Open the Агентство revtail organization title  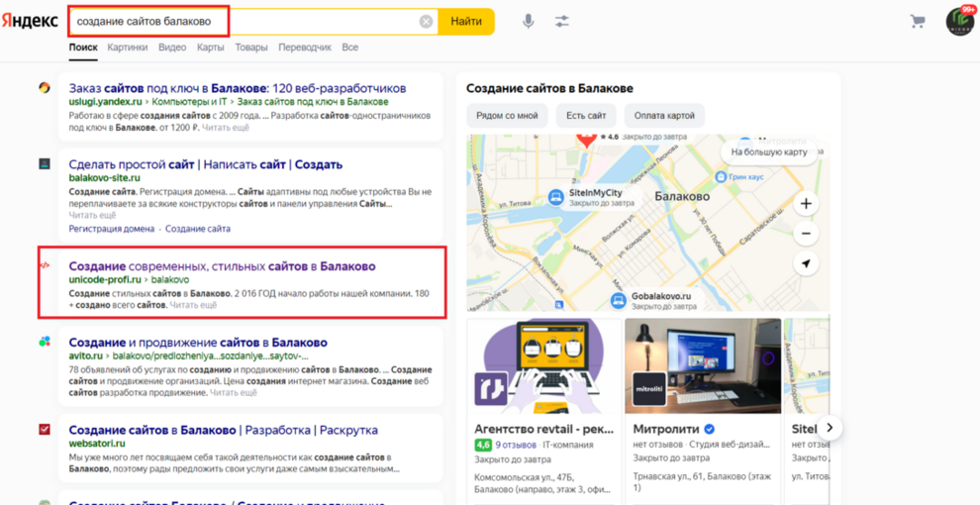(544, 430)
